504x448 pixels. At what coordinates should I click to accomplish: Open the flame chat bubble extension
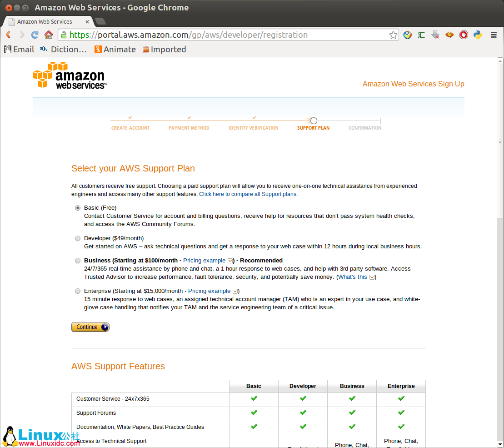pos(449,35)
